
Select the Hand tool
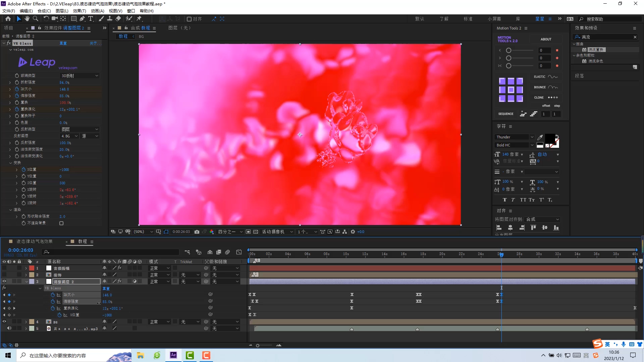27,19
